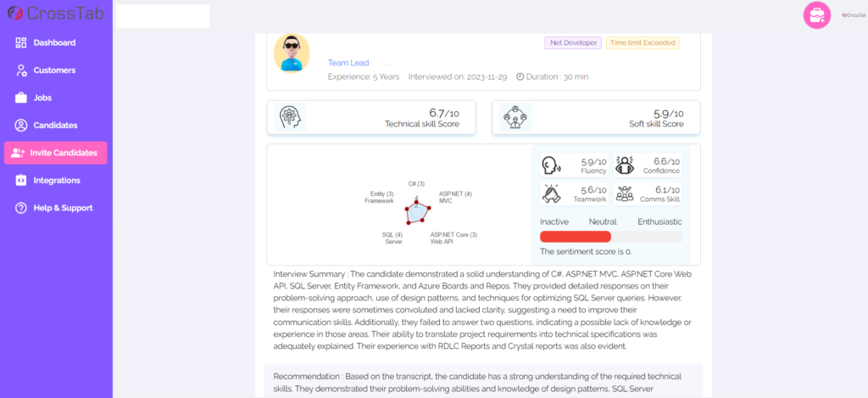Click the 'Enthusiastic' sentiment label

[x=659, y=221]
